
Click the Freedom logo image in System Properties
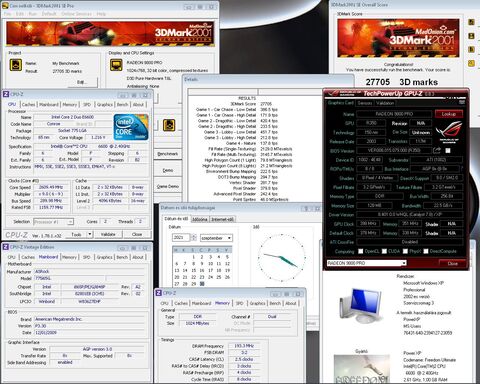point(362,369)
